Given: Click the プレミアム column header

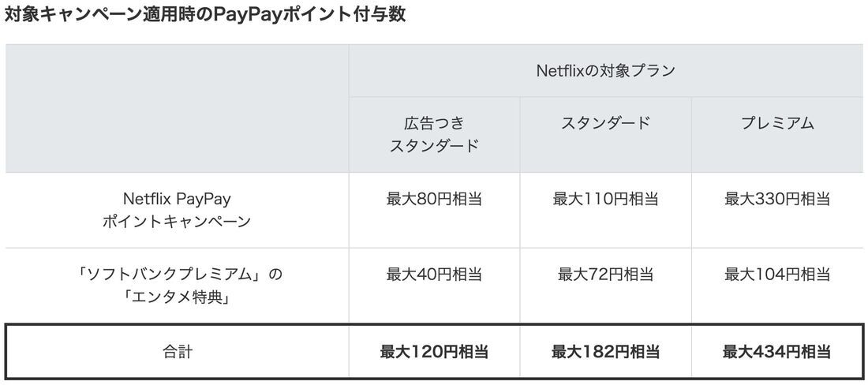Looking at the screenshot, I should 777,123.
